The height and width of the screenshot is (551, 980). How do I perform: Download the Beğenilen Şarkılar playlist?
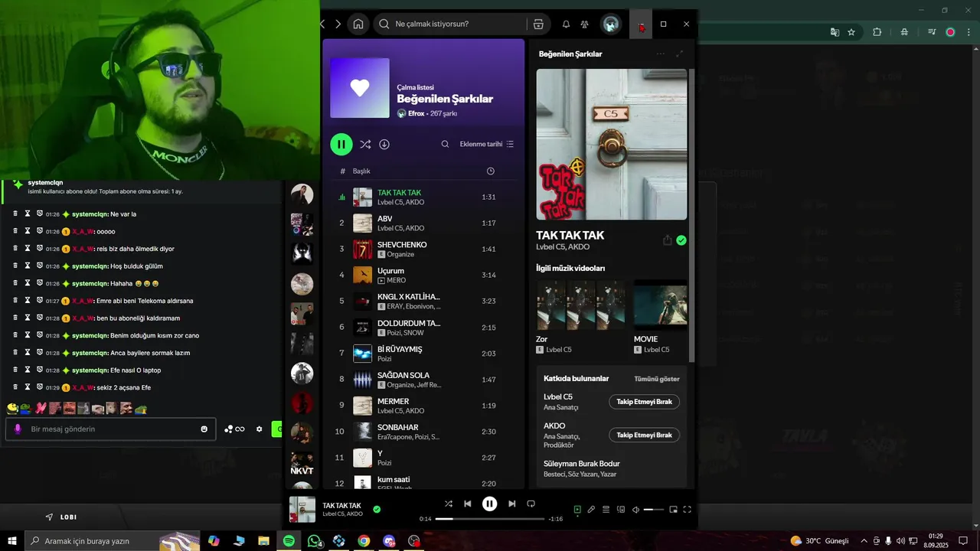(x=384, y=144)
